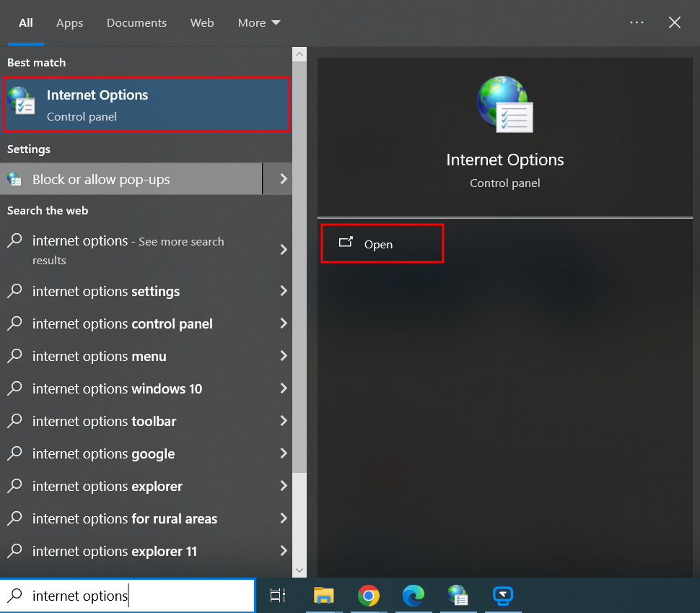Click Open for Internet Options
Image resolution: width=700 pixels, height=613 pixels.
[382, 243]
